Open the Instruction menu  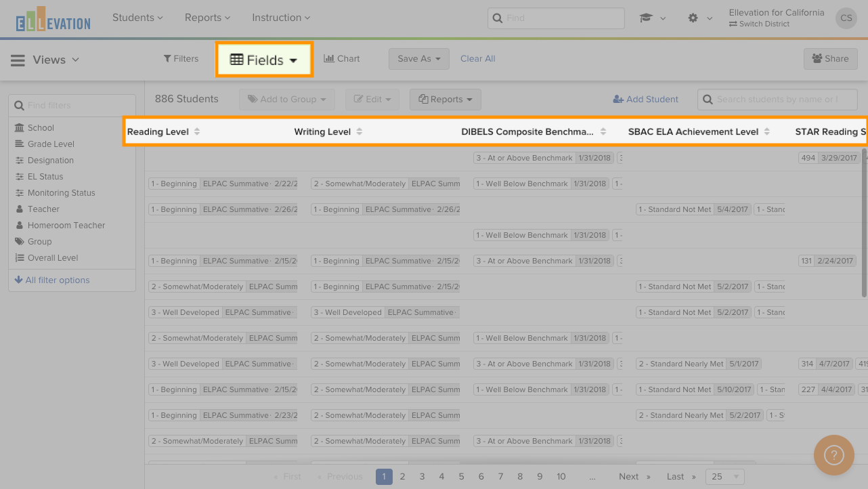[x=281, y=18]
